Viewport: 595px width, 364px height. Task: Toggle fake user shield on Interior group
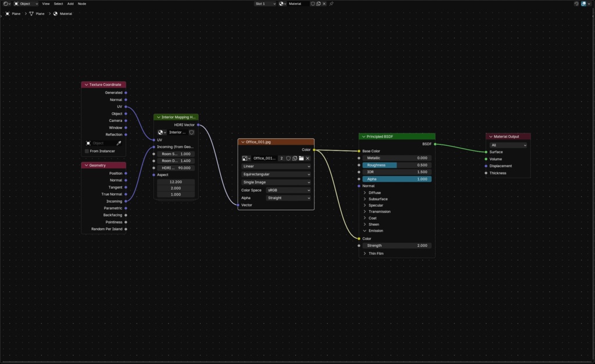tap(192, 132)
